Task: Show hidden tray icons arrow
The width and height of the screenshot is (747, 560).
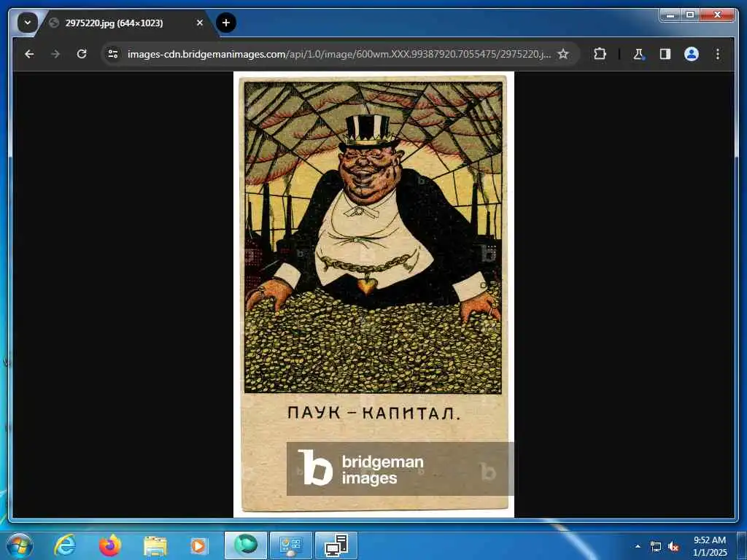Action: [638, 546]
